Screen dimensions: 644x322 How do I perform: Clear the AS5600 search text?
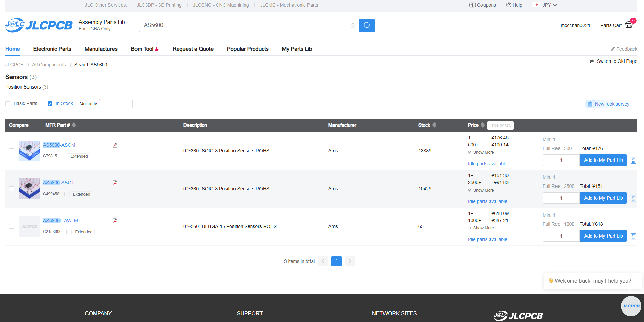(x=353, y=26)
